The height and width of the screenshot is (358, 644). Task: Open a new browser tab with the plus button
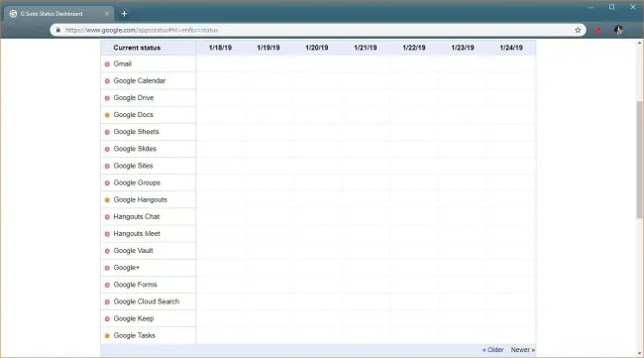click(124, 14)
